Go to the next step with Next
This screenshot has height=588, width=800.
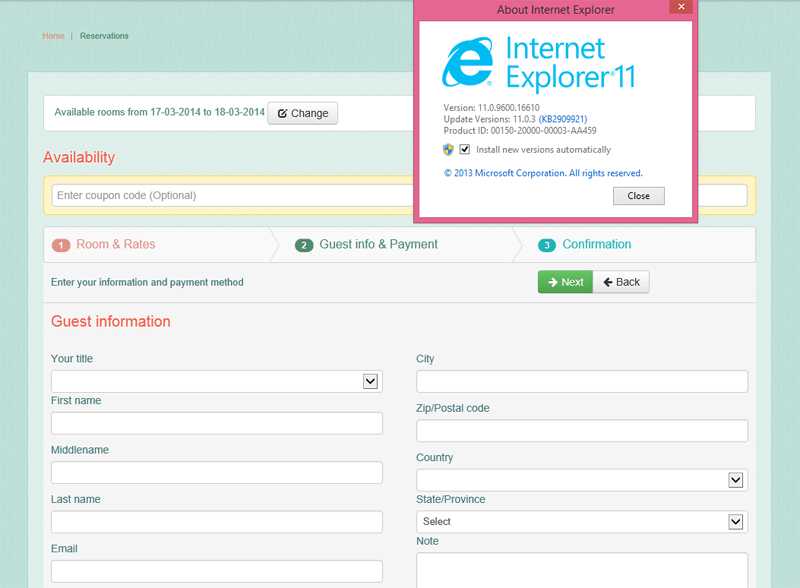565,282
